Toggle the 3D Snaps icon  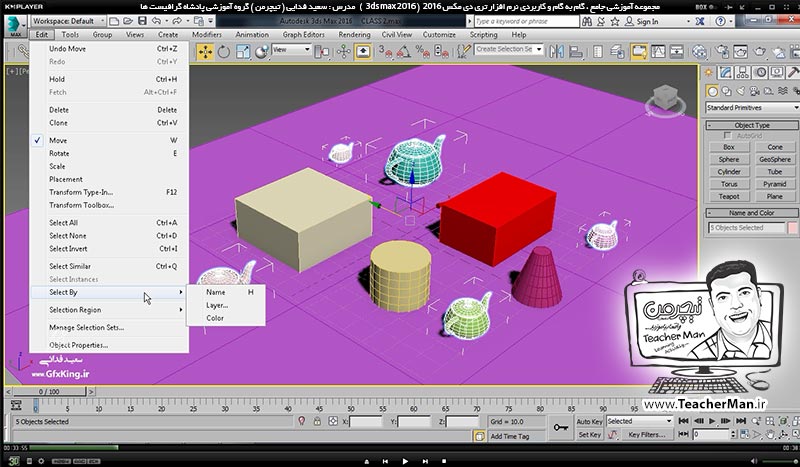coord(385,52)
